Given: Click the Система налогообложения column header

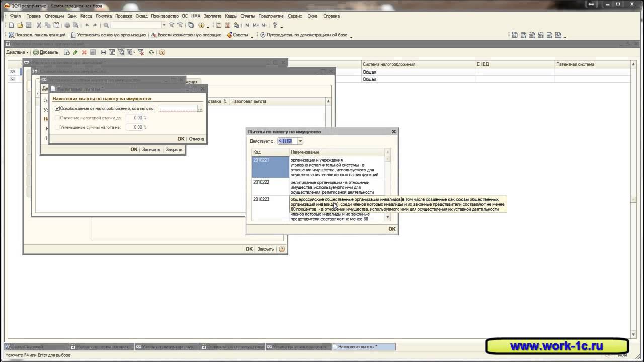Looking at the screenshot, I should point(418,64).
